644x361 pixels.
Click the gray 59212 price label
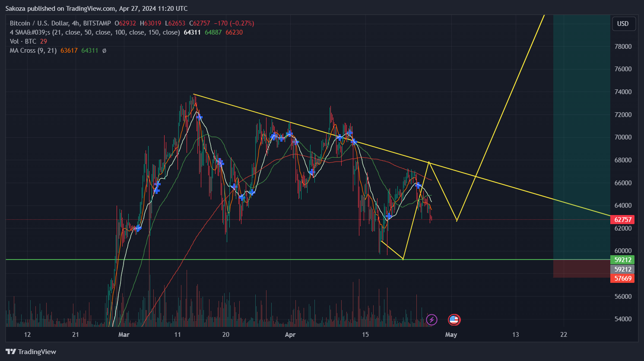coord(623,269)
